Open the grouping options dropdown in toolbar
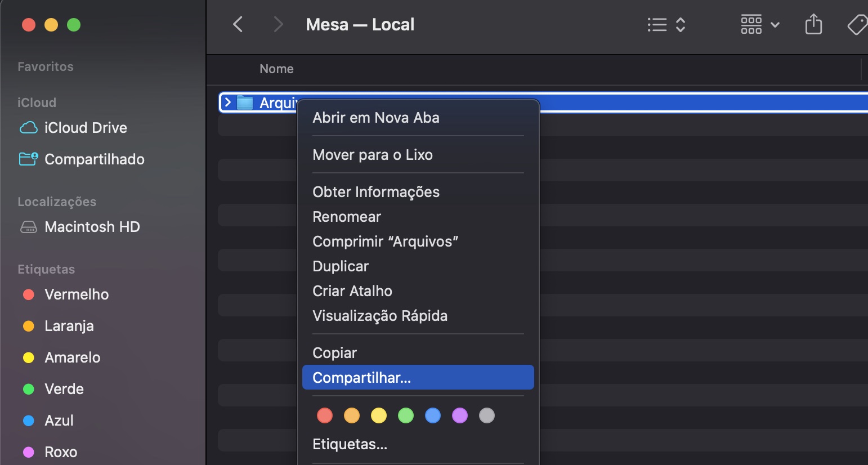This screenshot has height=465, width=868. pyautogui.click(x=759, y=24)
